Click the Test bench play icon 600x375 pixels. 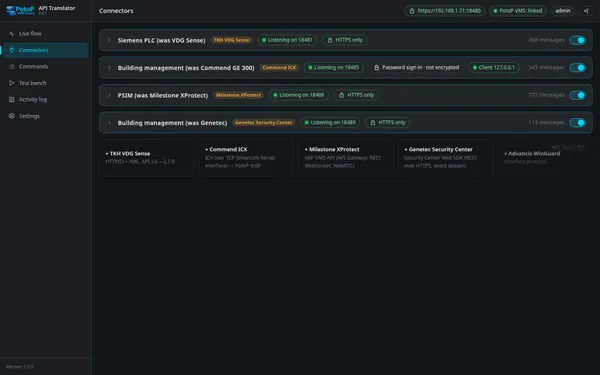click(x=11, y=83)
